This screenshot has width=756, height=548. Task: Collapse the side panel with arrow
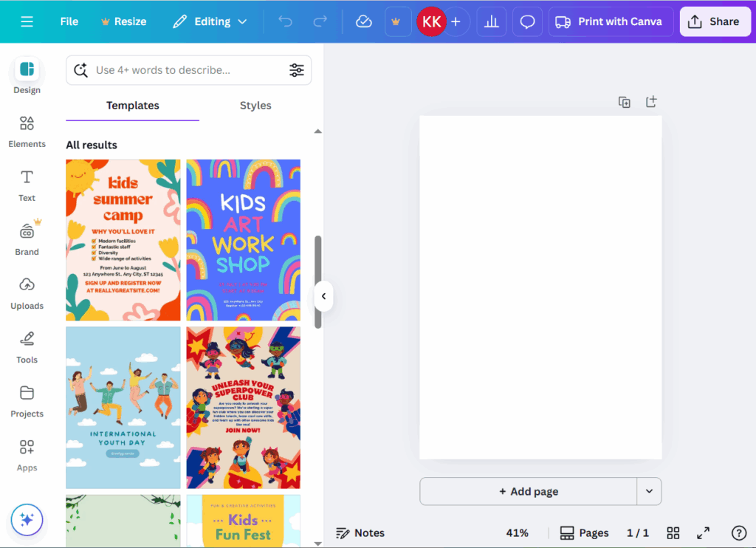[x=323, y=297]
